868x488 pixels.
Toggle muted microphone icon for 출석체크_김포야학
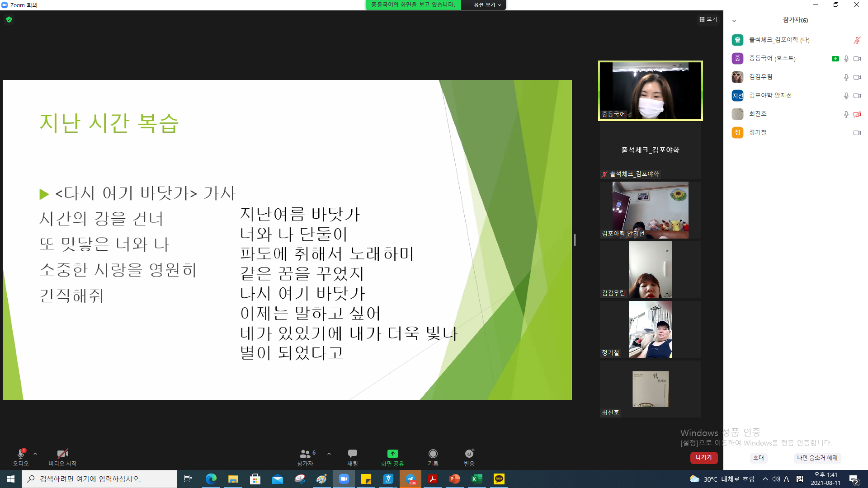tap(857, 40)
